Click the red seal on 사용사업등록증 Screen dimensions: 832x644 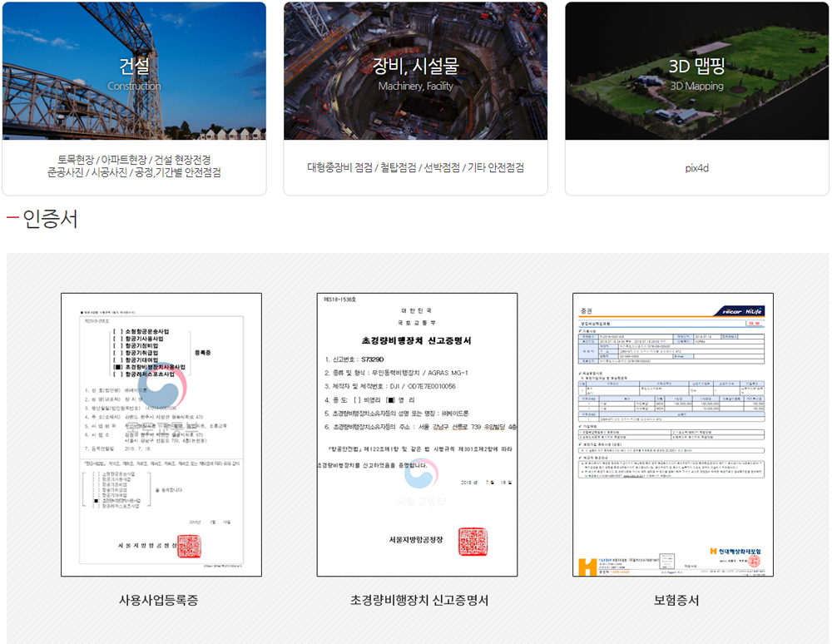(x=189, y=546)
